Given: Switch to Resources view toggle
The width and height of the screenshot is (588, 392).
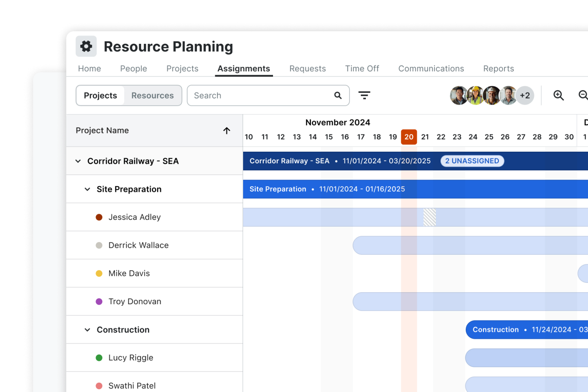Looking at the screenshot, I should 153,96.
